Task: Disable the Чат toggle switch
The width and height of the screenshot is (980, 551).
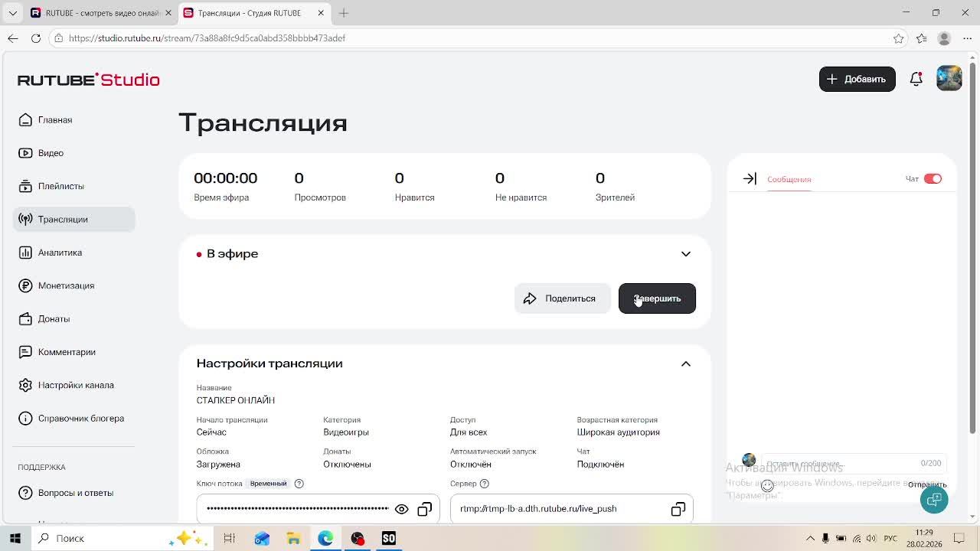Action: coord(933,178)
